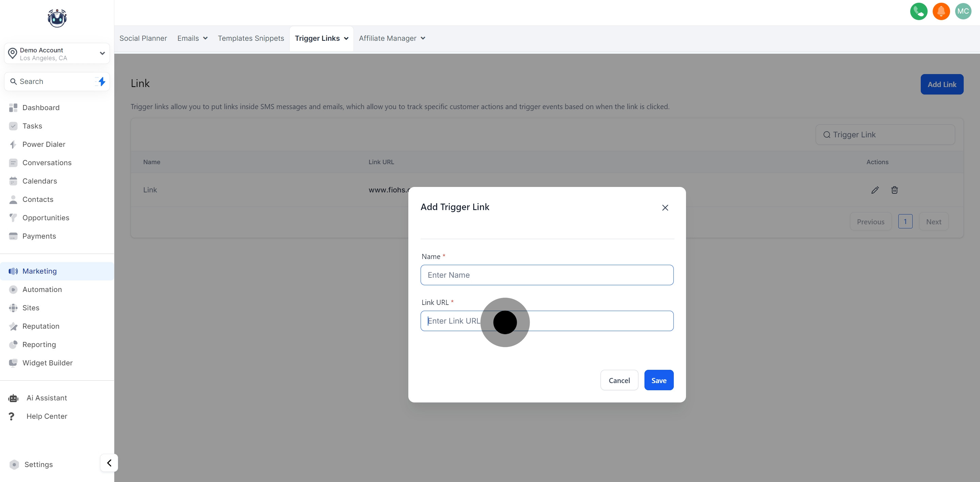Open the orange notifications bell
980x482 pixels.
(941, 12)
